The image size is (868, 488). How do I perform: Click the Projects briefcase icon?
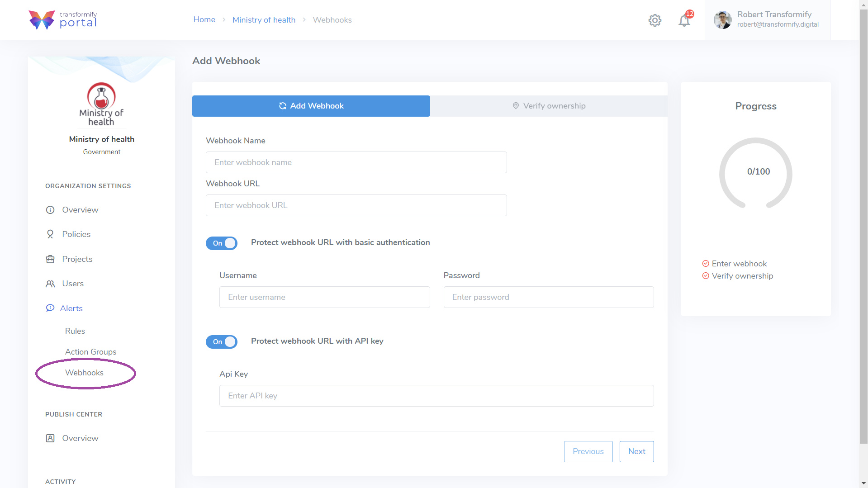click(x=50, y=259)
